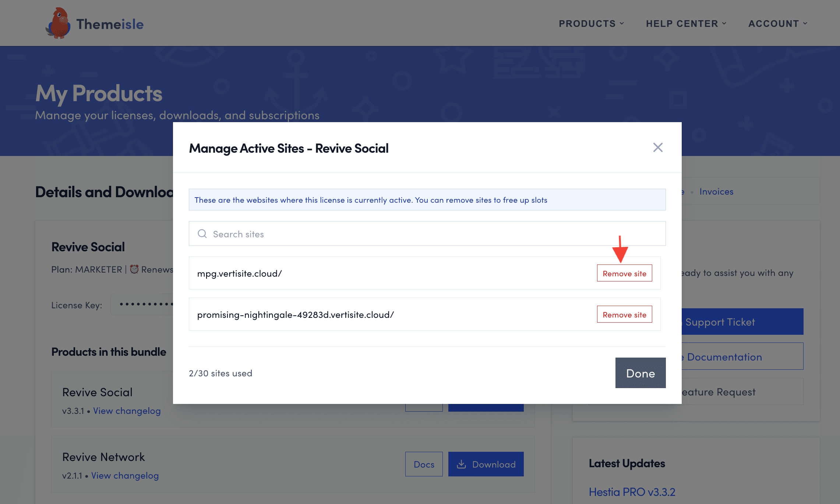This screenshot has width=840, height=504.
Task: Expand the Help Center dropdown
Action: pos(686,24)
